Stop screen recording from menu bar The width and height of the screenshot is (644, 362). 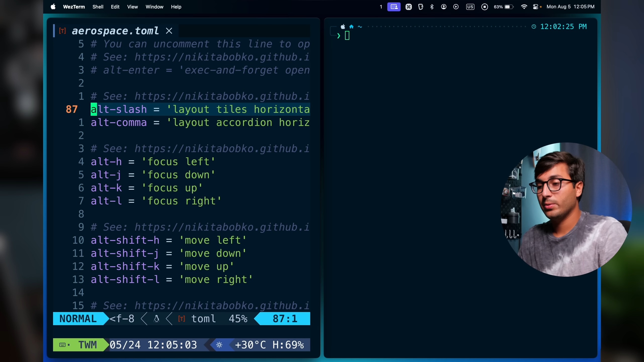(x=485, y=7)
